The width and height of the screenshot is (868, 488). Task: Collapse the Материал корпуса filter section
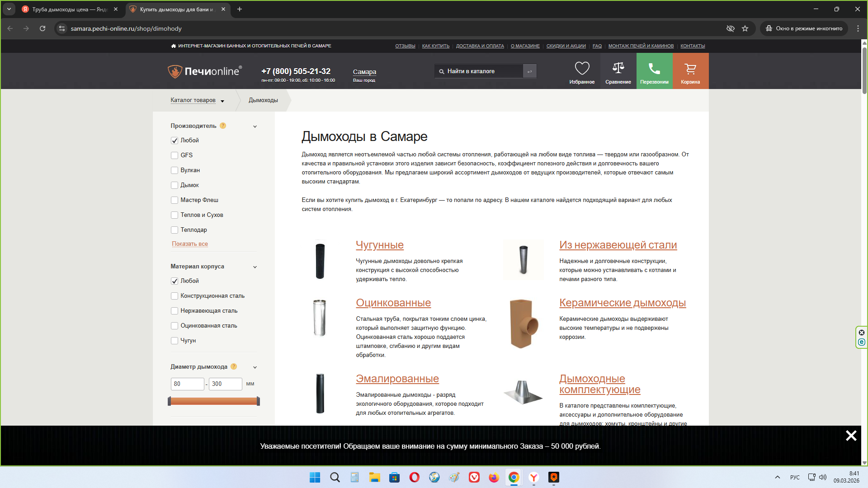point(255,267)
